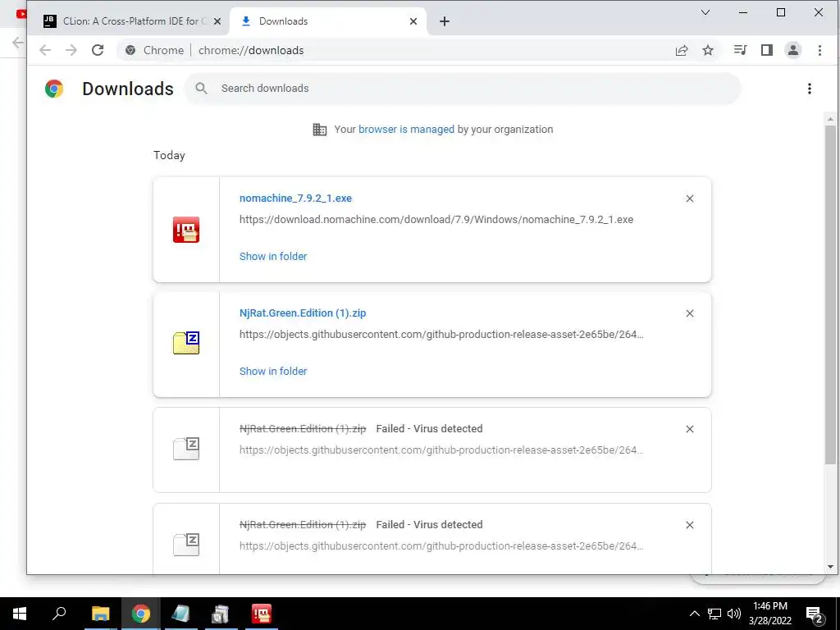The image size is (840, 630).
Task: Open the NoMachine taskbar icon
Action: pos(262,614)
